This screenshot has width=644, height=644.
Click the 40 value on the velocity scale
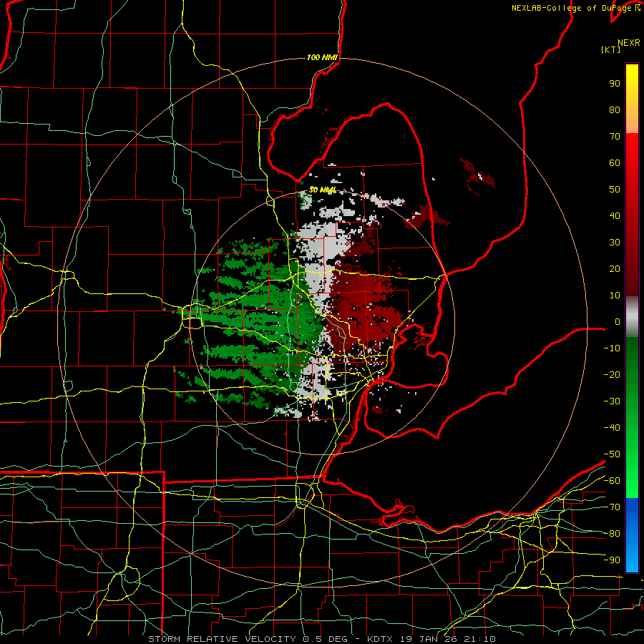[x=615, y=216]
